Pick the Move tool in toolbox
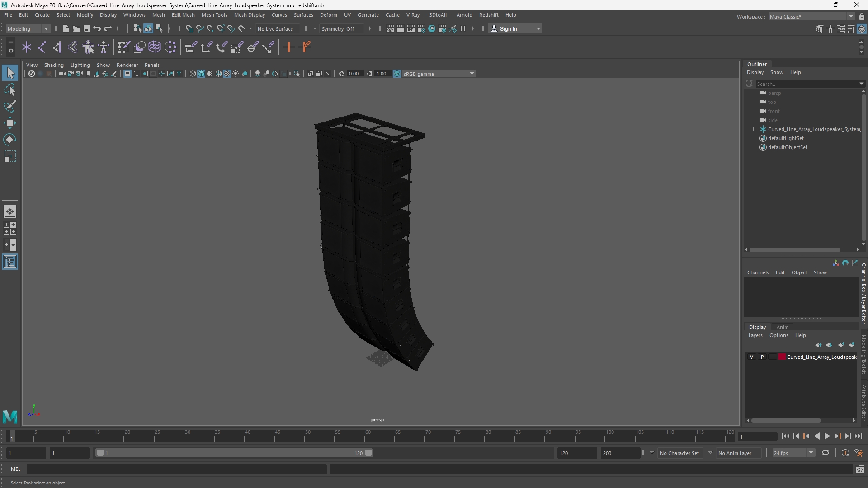Image resolution: width=868 pixels, height=488 pixels. click(x=10, y=123)
